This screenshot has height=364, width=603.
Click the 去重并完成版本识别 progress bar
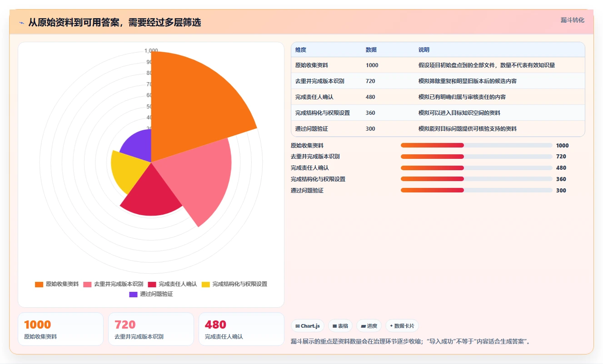tap(477, 157)
